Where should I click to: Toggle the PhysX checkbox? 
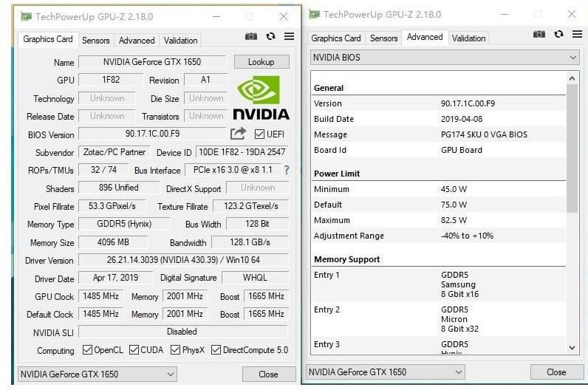coord(175,350)
